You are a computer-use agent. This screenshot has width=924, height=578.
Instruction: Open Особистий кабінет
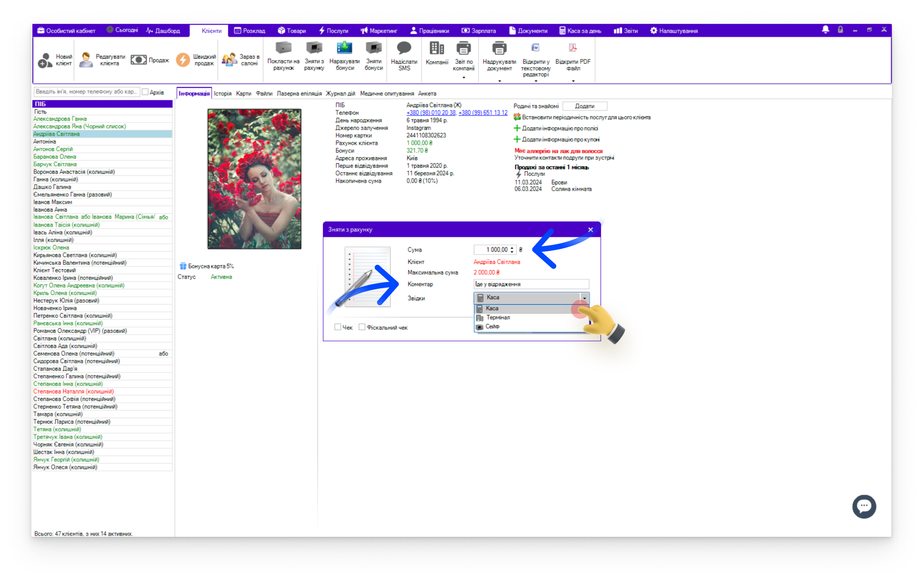(x=66, y=31)
